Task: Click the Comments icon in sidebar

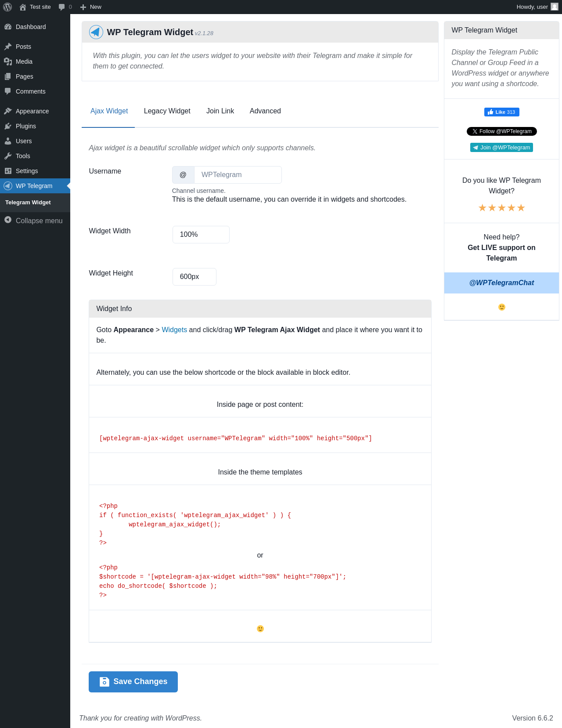Action: [x=8, y=91]
